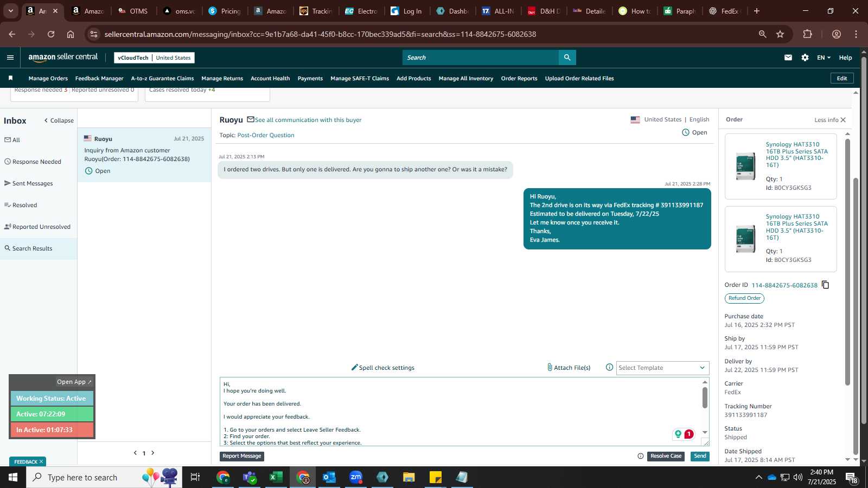Click inside the message reply text box
868x488 pixels.
tap(461, 412)
